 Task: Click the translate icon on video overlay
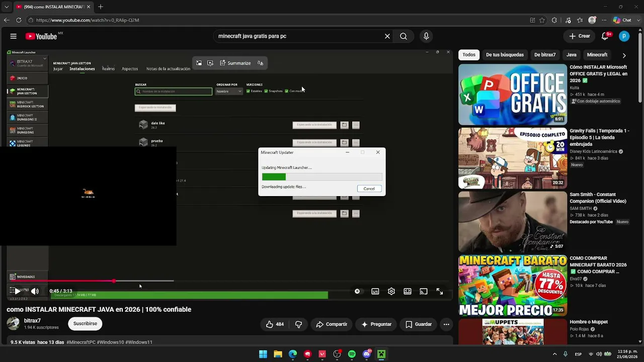(260, 63)
